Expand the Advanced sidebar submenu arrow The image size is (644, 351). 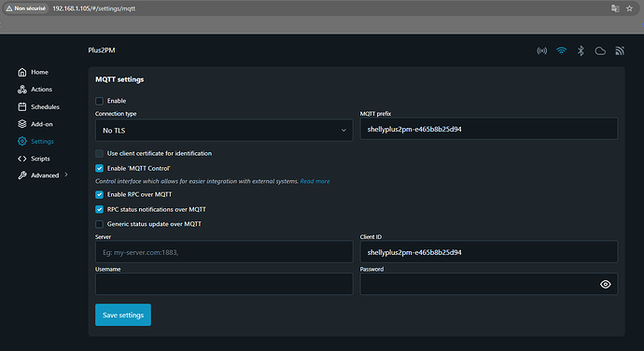66,175
